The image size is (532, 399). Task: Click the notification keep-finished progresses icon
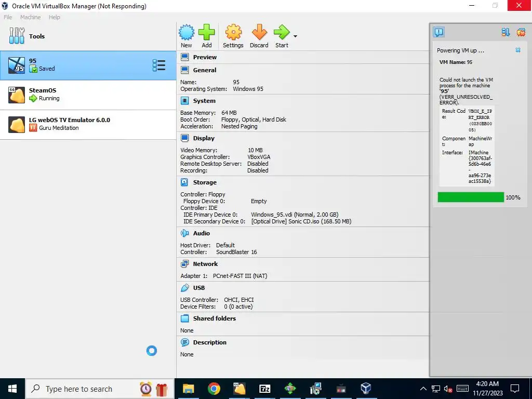[x=506, y=32]
